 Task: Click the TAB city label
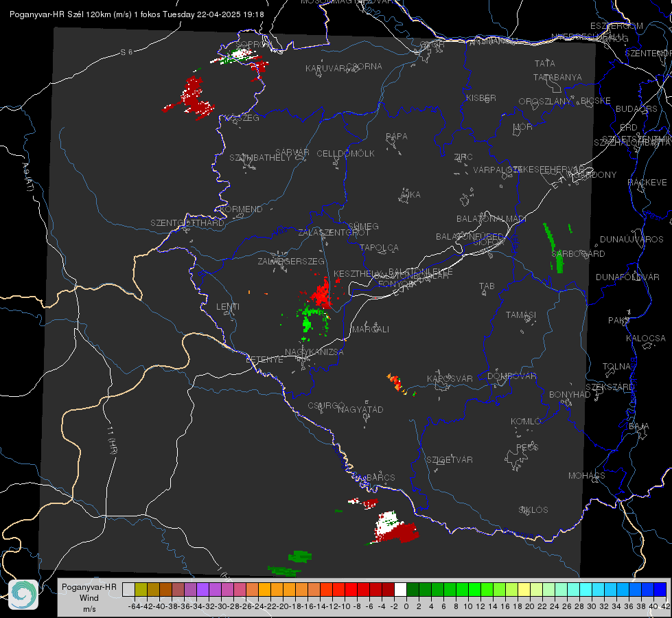click(x=487, y=286)
